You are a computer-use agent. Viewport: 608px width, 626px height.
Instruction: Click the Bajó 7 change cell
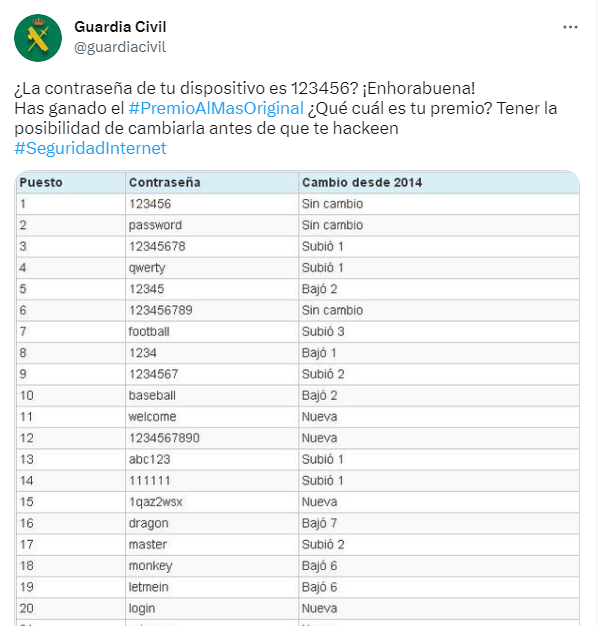click(319, 523)
